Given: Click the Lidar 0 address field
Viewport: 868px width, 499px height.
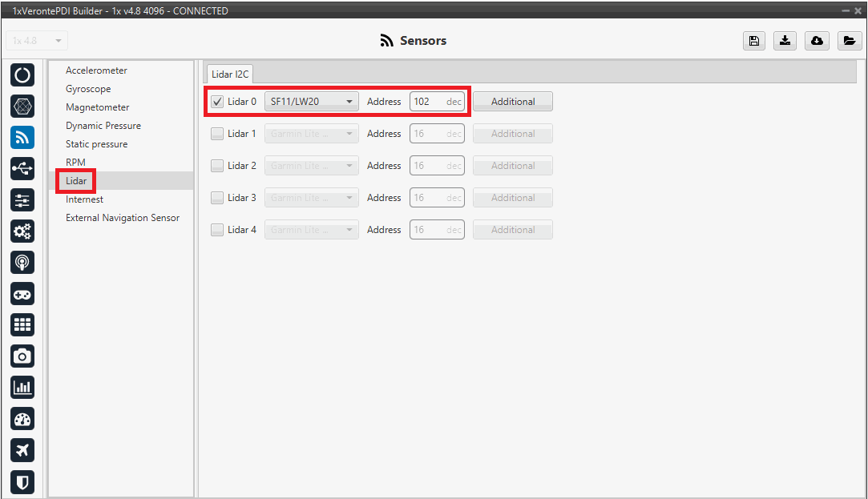Looking at the screenshot, I should [x=429, y=102].
